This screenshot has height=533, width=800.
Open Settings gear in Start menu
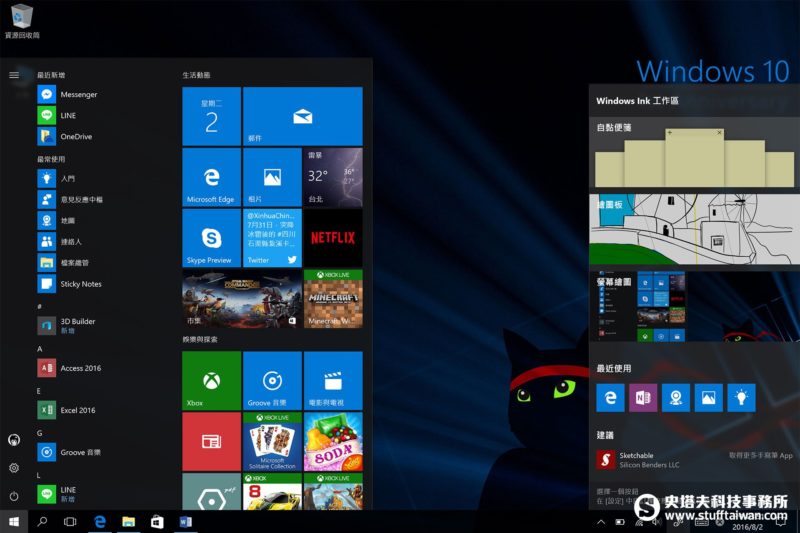(x=14, y=468)
